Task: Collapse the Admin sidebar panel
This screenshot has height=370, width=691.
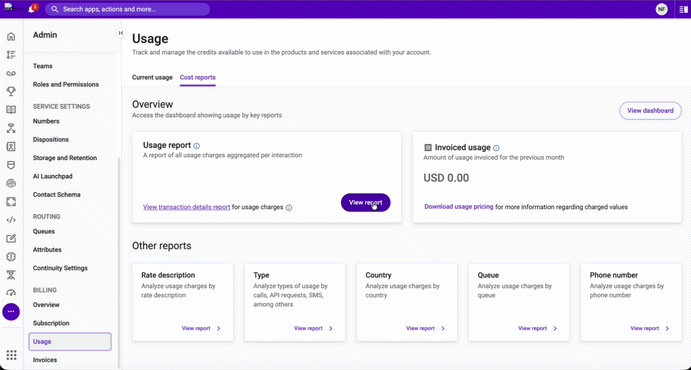Action: pyautogui.click(x=121, y=33)
